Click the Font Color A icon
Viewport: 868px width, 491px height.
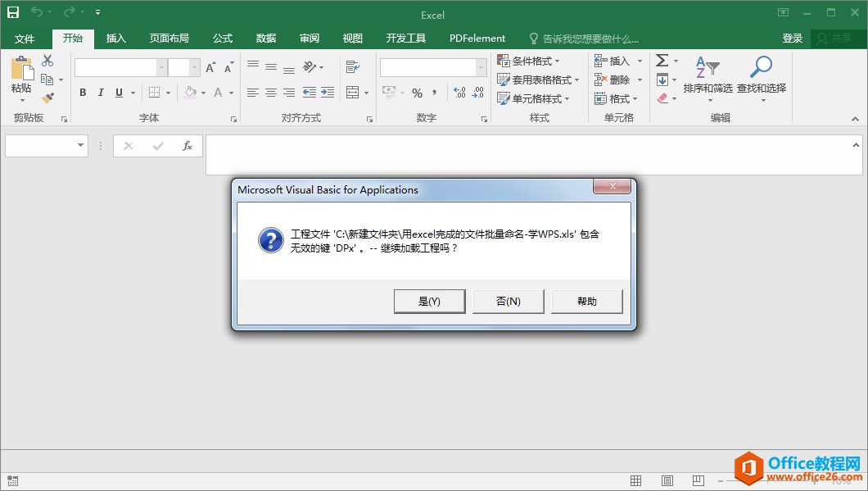coord(218,93)
